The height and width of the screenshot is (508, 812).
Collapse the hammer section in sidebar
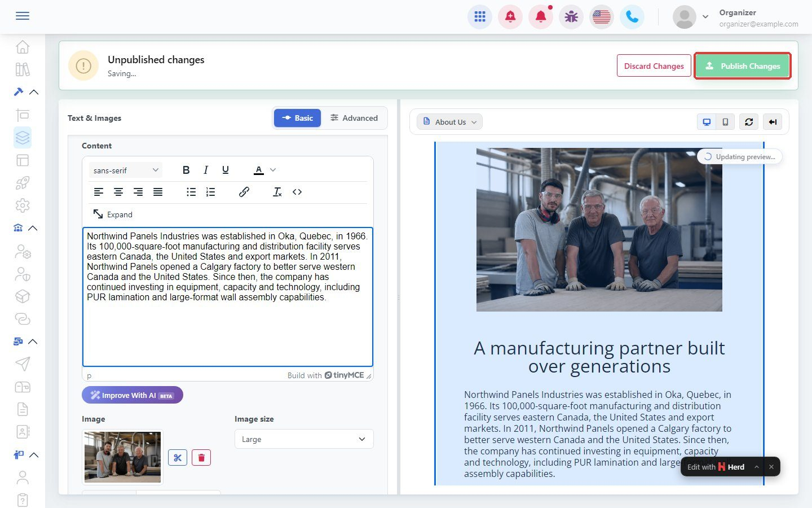tap(34, 92)
